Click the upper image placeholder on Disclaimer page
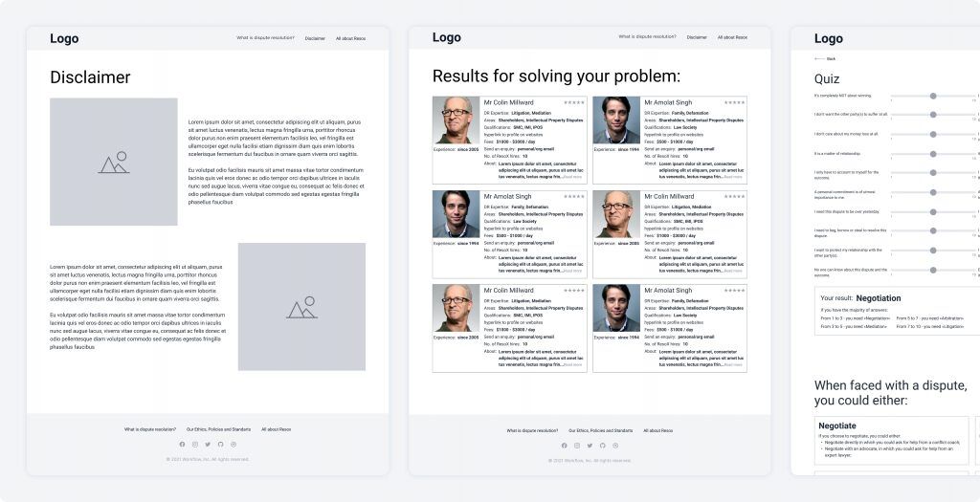The height and width of the screenshot is (502, 980). click(114, 162)
